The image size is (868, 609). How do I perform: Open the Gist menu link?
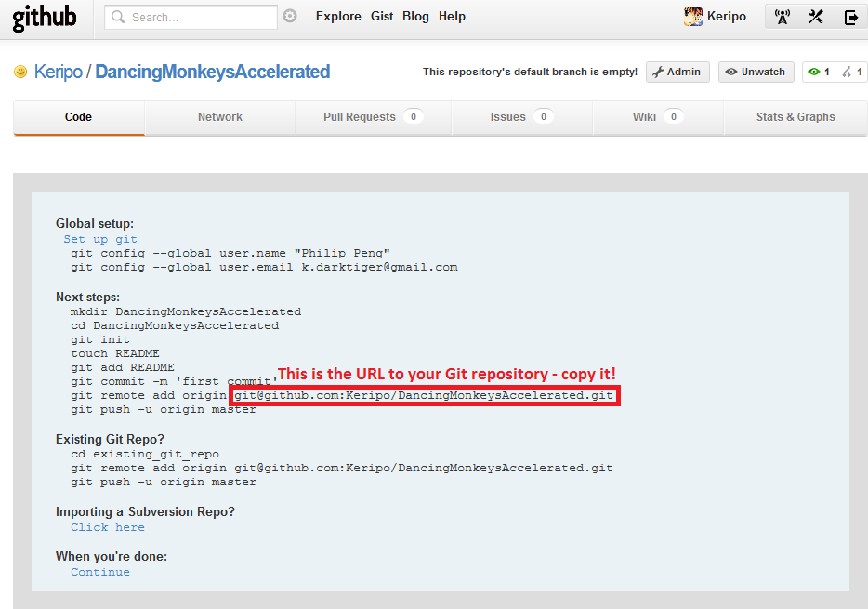point(382,17)
